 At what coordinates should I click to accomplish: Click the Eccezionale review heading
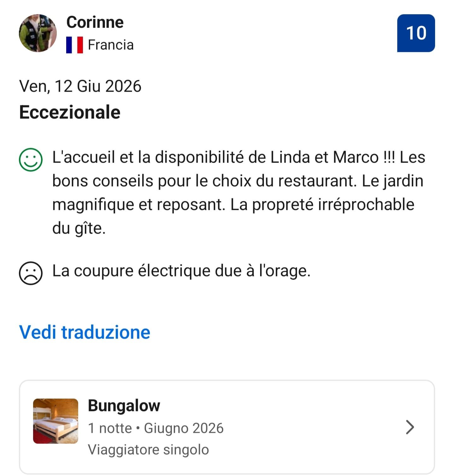pyautogui.click(x=70, y=112)
